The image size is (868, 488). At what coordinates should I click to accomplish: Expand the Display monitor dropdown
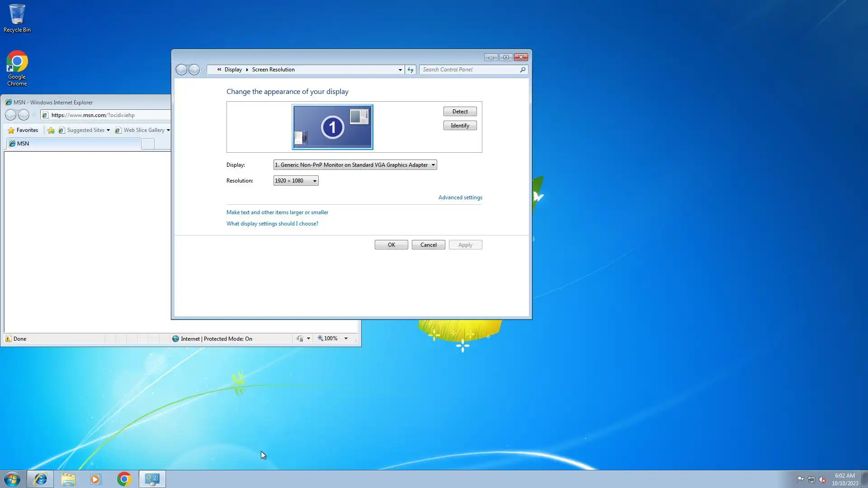tap(433, 165)
